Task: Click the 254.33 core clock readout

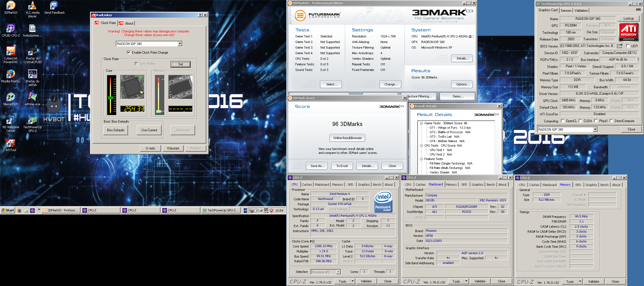Action: point(132,109)
